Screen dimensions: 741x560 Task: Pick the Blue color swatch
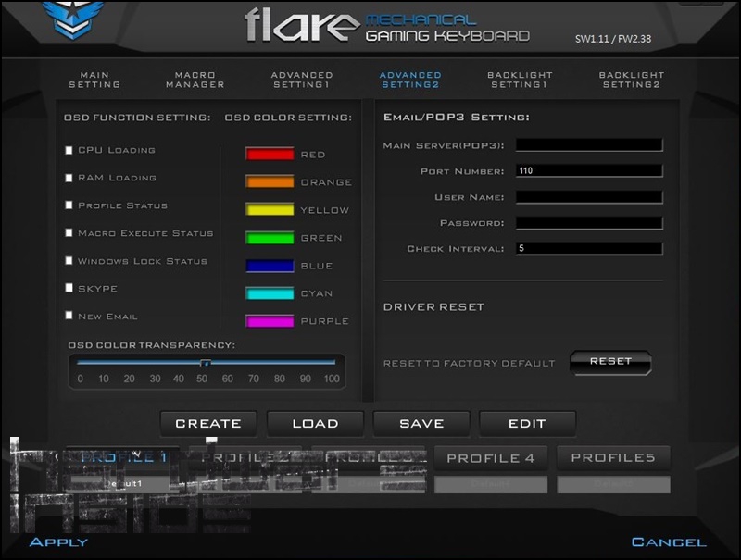[x=270, y=266]
